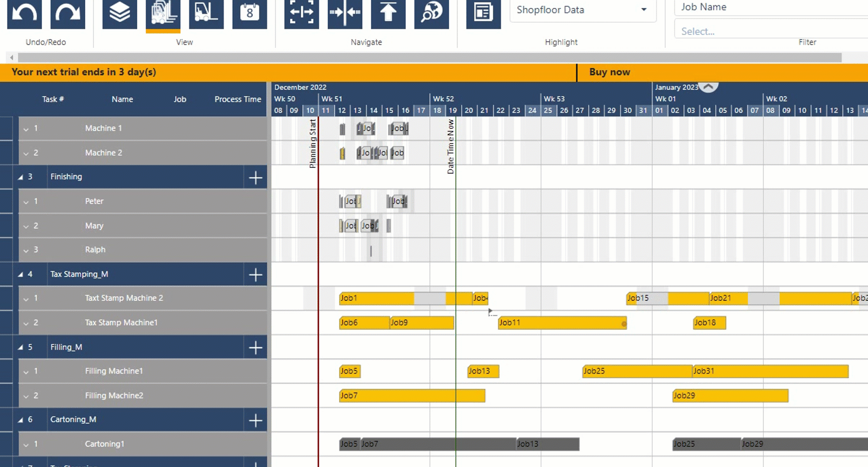Open the calendar view icon
This screenshot has height=467, width=868.
point(250,13)
